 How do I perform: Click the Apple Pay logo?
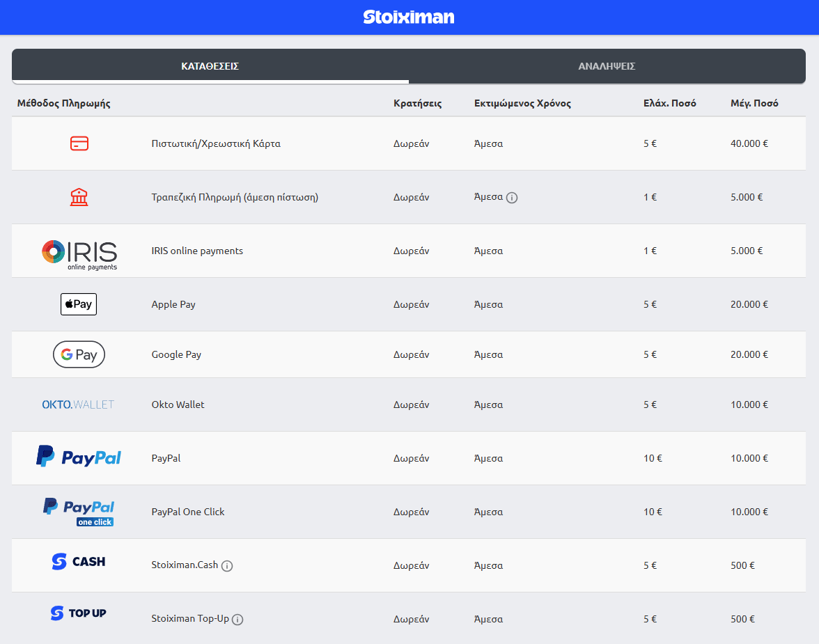79,304
